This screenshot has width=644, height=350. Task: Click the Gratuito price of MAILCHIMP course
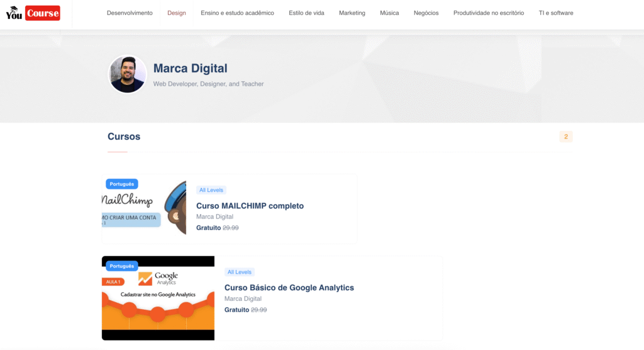208,228
